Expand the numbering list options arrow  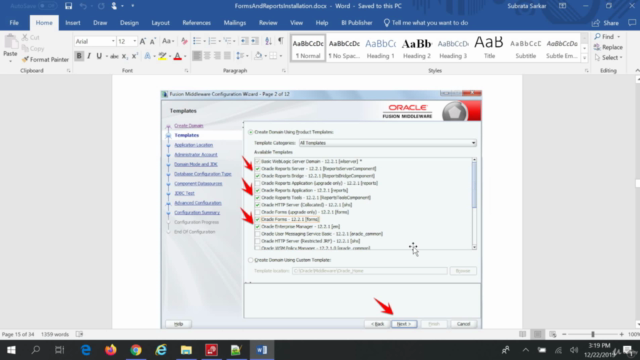(x=220, y=41)
